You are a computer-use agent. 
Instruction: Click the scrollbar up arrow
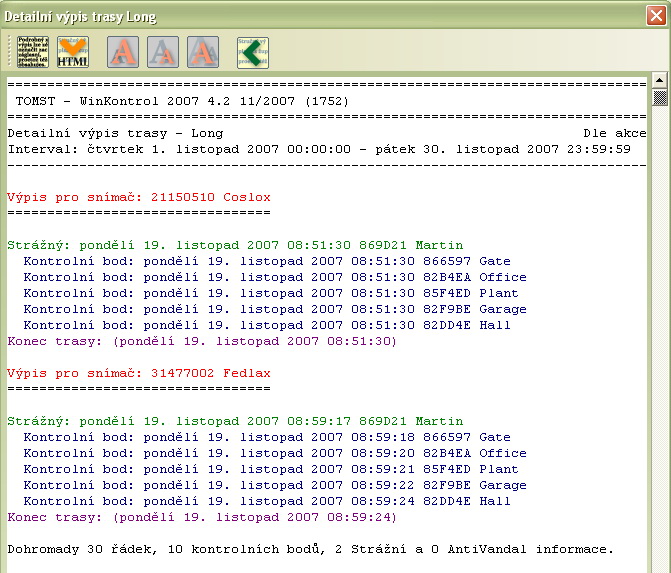coord(659,80)
